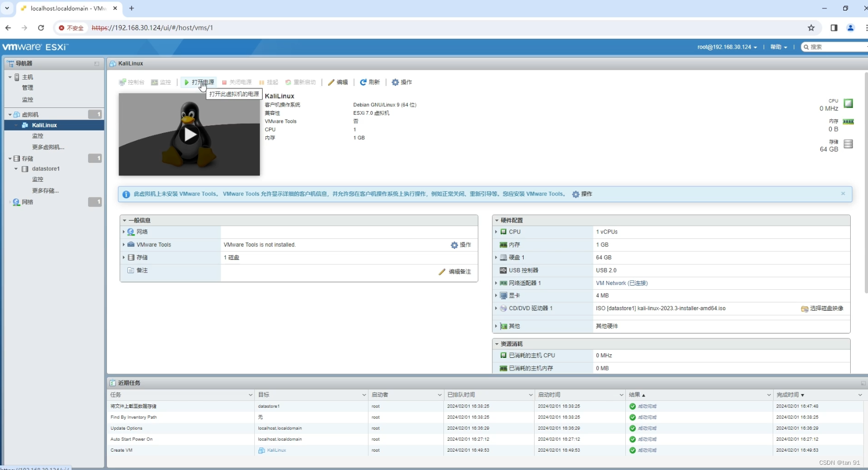The height and width of the screenshot is (470, 868).
Task: Select 存储 in the navigator
Action: tap(27, 158)
